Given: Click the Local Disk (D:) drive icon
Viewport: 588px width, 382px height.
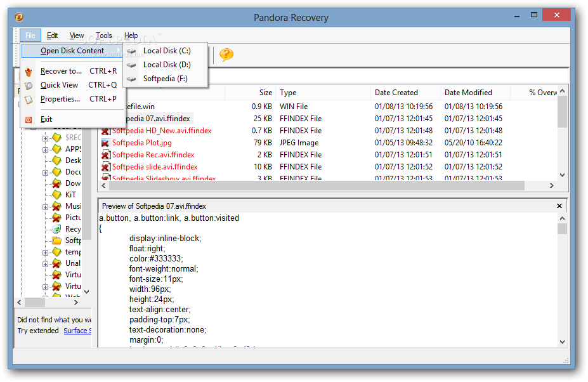Looking at the screenshot, I should click(x=131, y=65).
